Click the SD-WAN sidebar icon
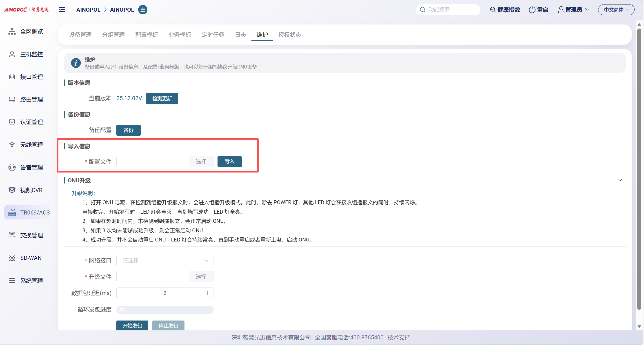 click(x=12, y=258)
